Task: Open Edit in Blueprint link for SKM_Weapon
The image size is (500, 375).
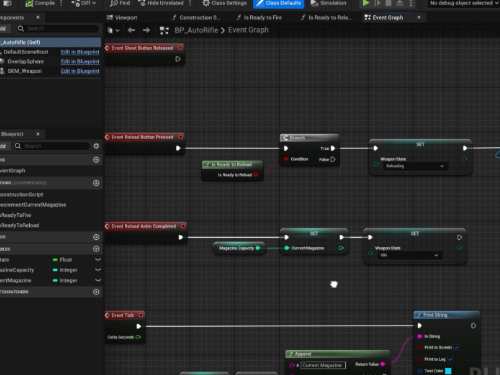Action: coord(80,71)
